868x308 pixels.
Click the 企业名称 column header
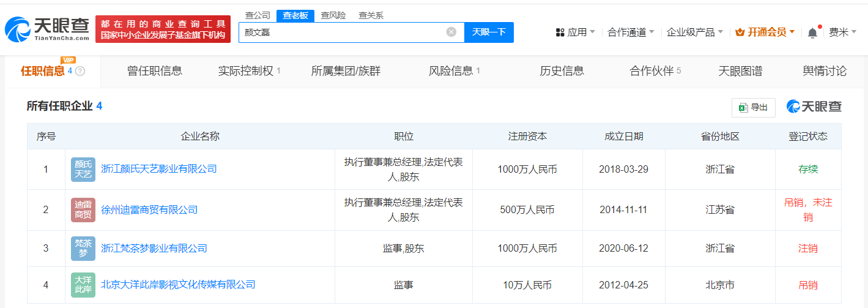pos(200,137)
